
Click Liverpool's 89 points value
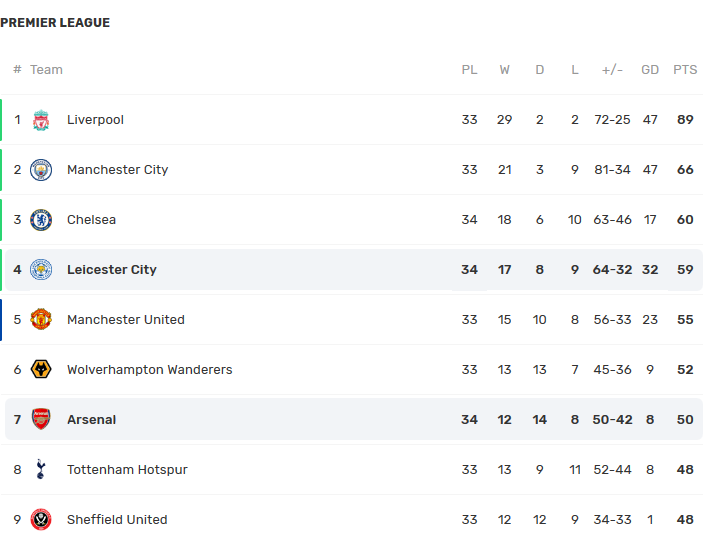click(685, 120)
